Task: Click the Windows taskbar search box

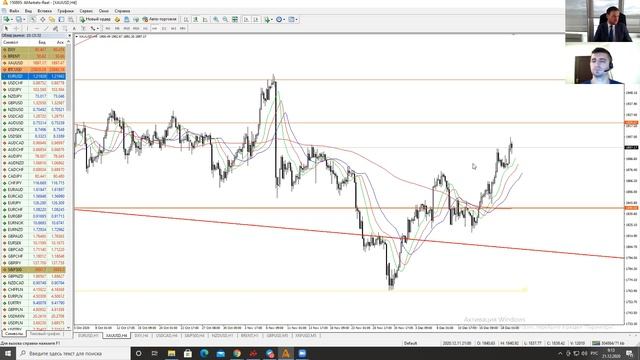Action: [x=73, y=353]
